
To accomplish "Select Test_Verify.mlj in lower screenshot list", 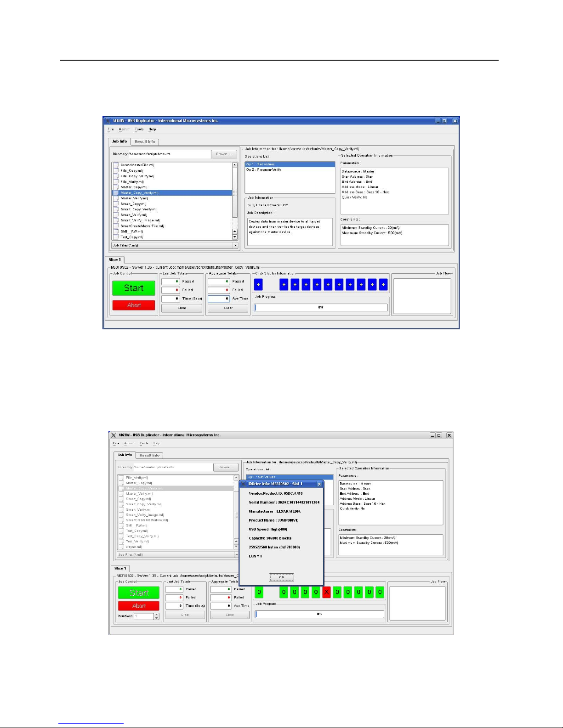I will pyautogui.click(x=137, y=542).
